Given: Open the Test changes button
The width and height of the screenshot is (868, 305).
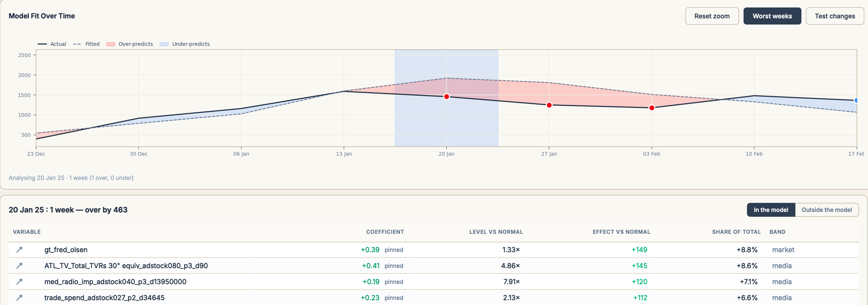Looking at the screenshot, I should pos(835,16).
